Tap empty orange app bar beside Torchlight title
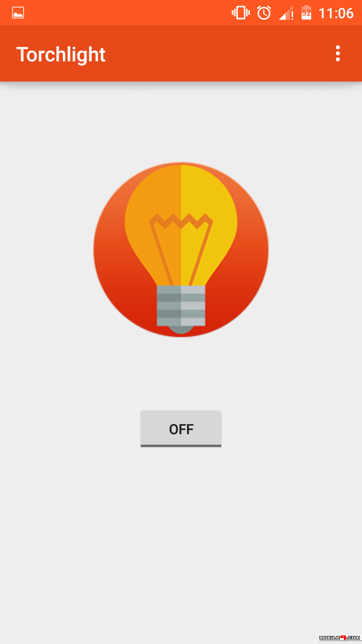This screenshot has height=644, width=362. pos(216,53)
